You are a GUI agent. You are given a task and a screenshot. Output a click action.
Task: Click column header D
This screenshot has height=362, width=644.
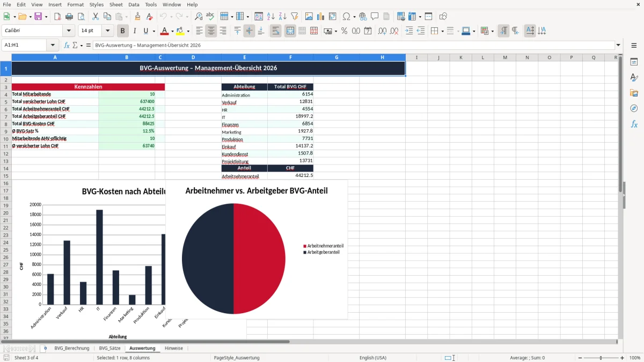(x=193, y=57)
